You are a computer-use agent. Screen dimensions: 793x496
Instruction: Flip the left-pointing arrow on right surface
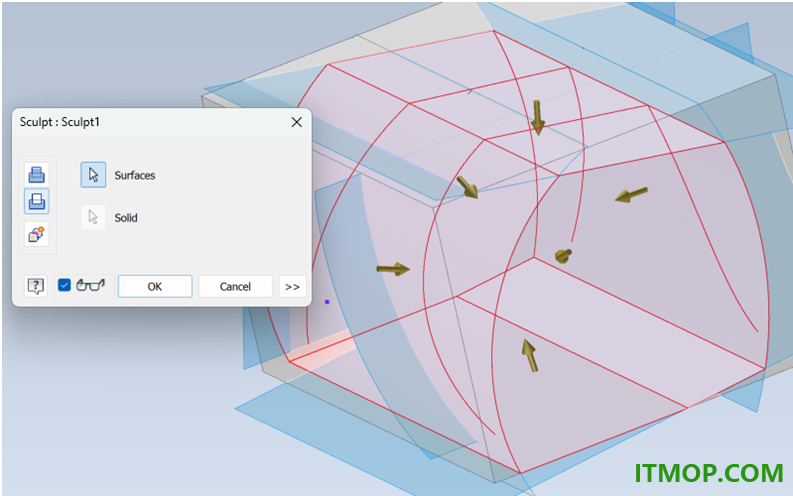point(631,195)
